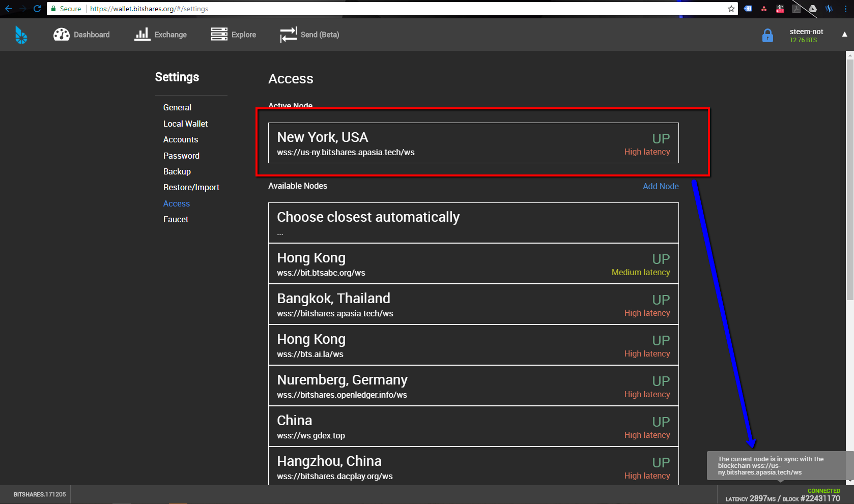Click the Adobe PDF extension icon
The image size is (854, 504).
click(796, 9)
